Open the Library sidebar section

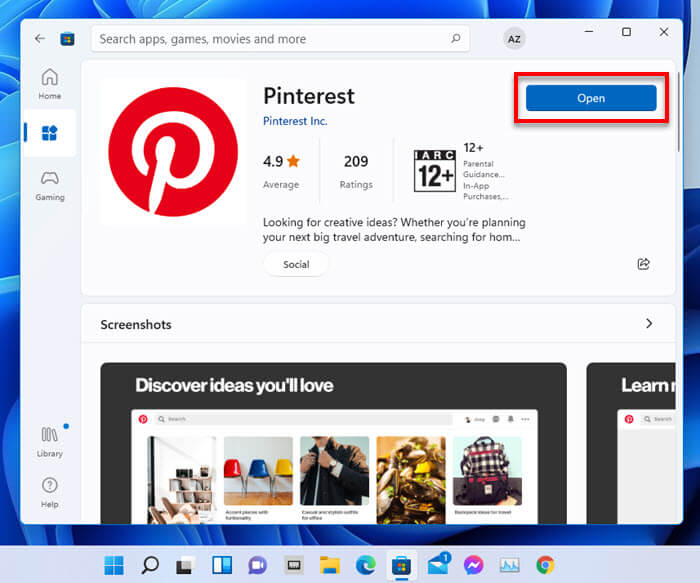coord(50,442)
